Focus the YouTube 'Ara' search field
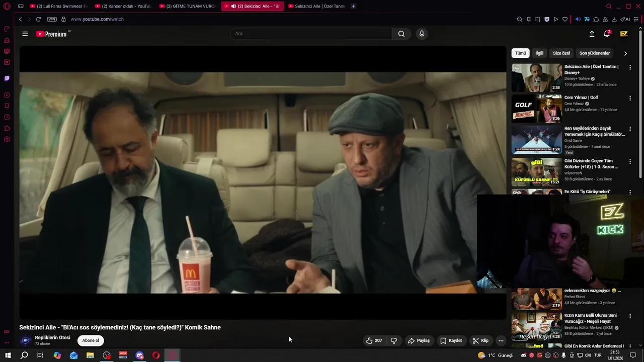The height and width of the screenshot is (362, 644). 311,34
